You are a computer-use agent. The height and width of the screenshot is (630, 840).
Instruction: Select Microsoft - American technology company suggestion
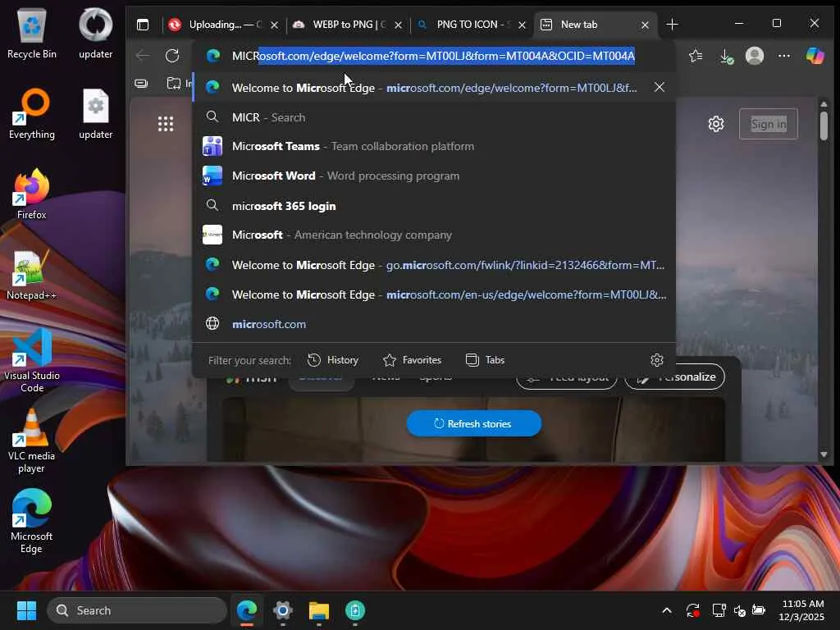[434, 235]
